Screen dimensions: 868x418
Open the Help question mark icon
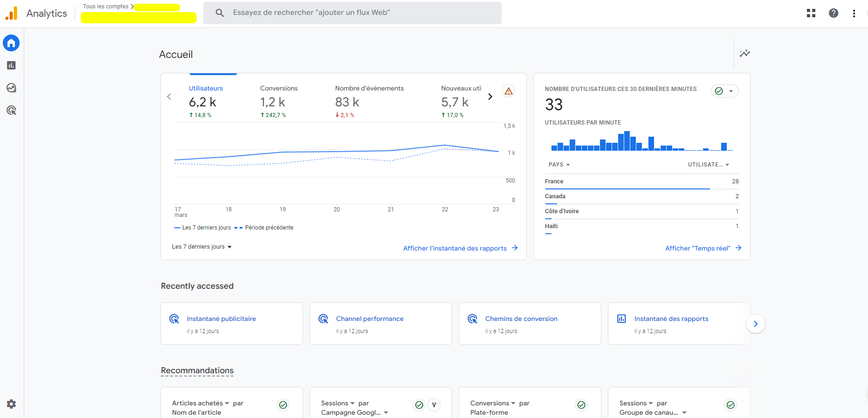pos(834,13)
